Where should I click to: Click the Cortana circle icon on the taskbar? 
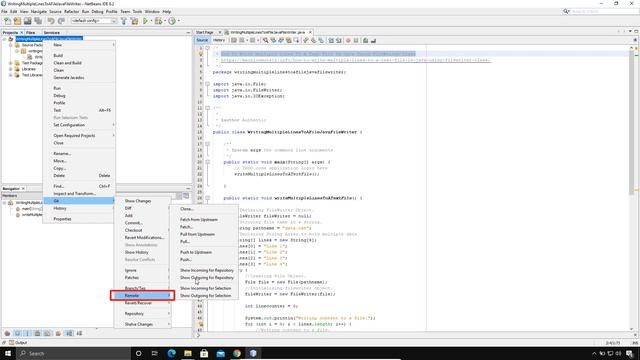coord(138,353)
